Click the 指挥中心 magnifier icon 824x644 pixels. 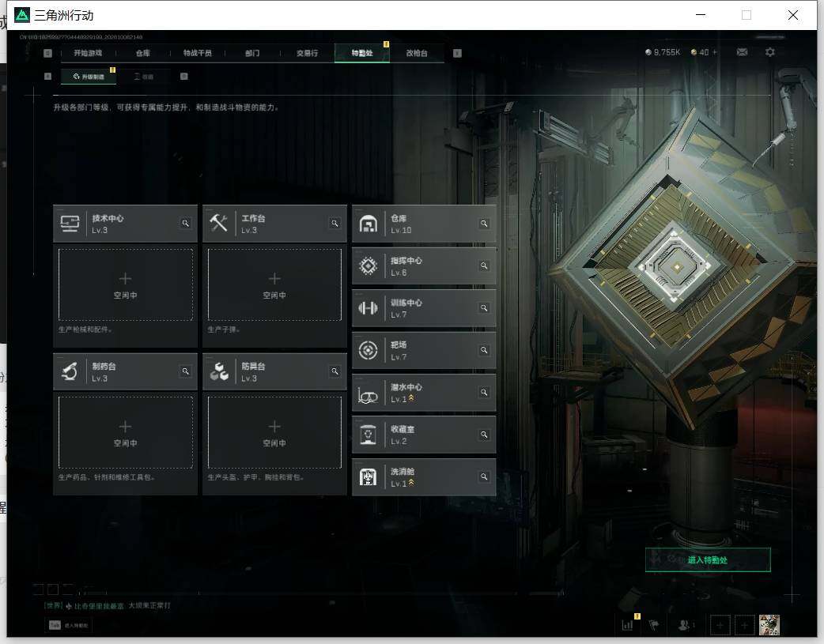coord(484,266)
